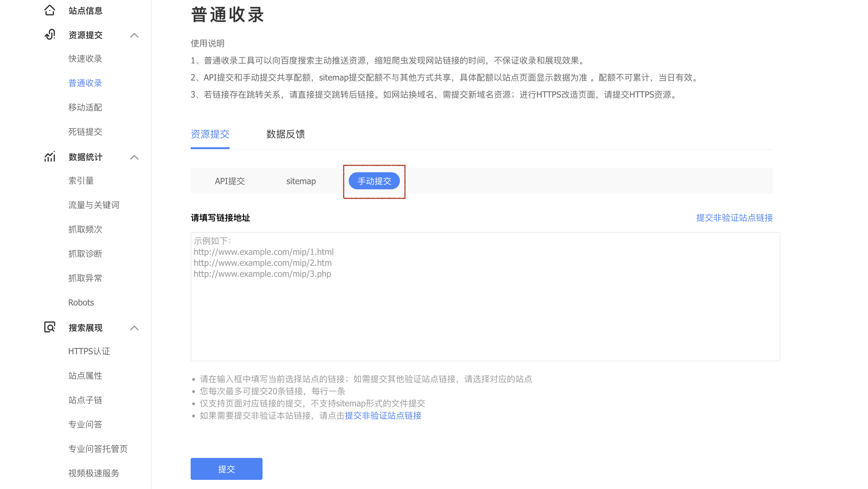Image resolution: width=868 pixels, height=489 pixels.
Task: Open 抓取诊断 in the sidebar
Action: 85,254
